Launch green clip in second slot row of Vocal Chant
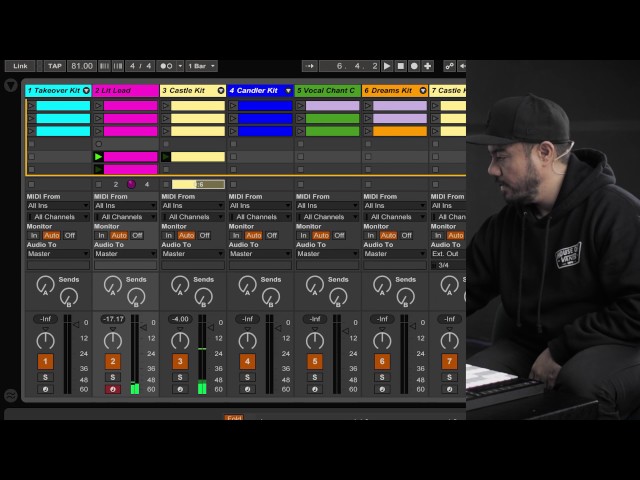 coord(300,118)
